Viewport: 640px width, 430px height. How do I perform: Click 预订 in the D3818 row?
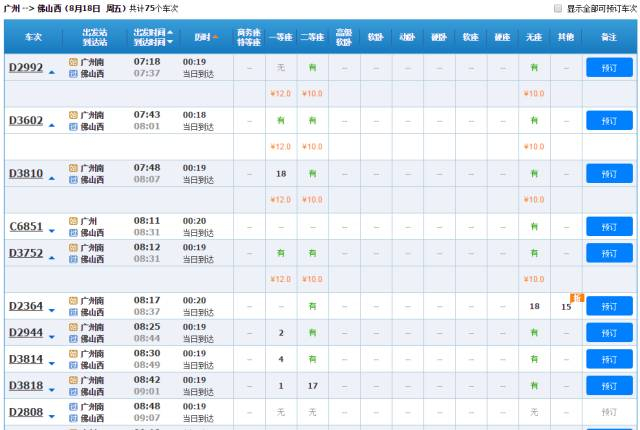609,386
